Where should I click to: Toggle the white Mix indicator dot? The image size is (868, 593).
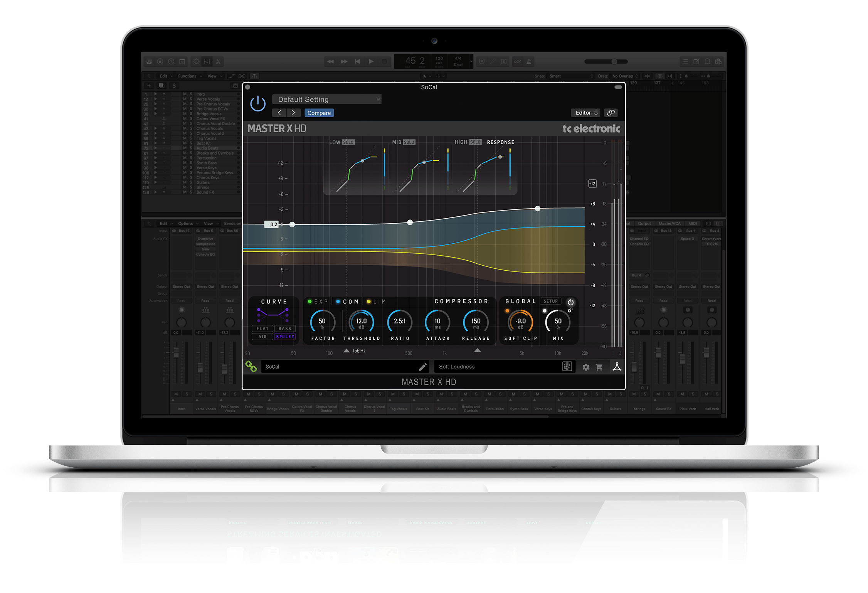[545, 311]
